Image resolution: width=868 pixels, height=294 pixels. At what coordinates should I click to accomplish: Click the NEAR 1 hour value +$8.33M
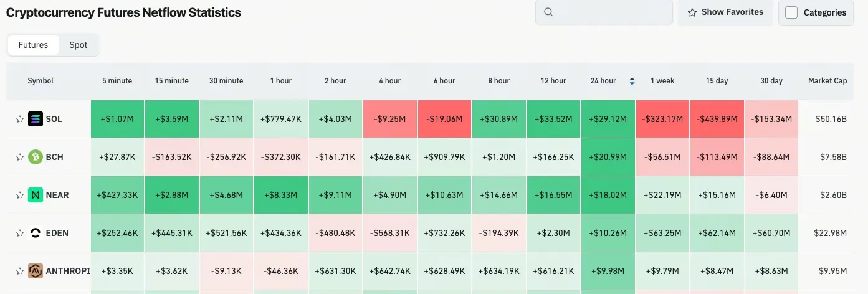point(280,195)
